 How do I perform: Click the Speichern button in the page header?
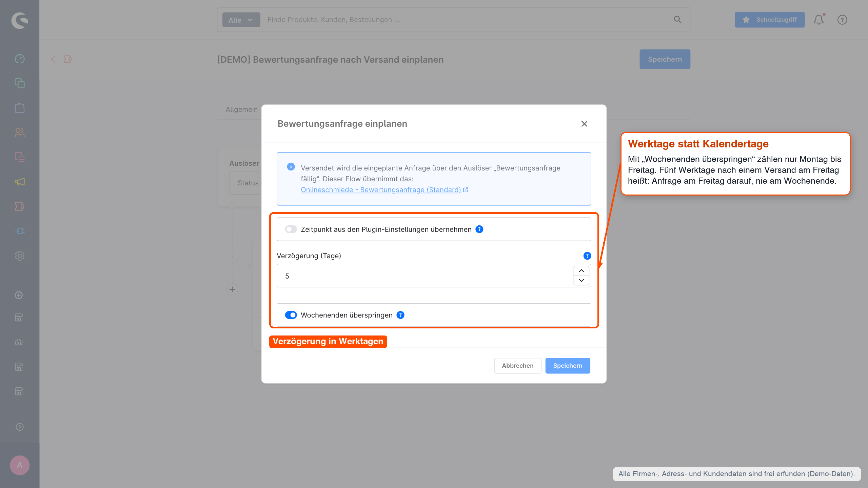pos(665,59)
